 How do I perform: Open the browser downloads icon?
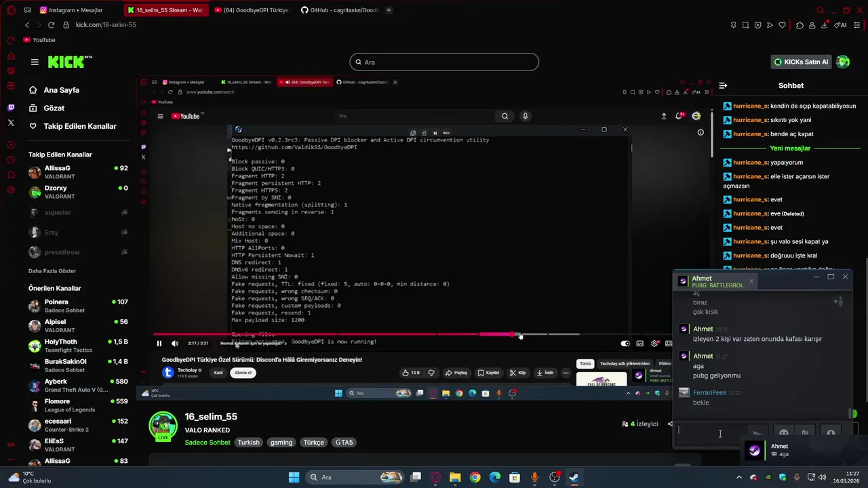coord(825,25)
